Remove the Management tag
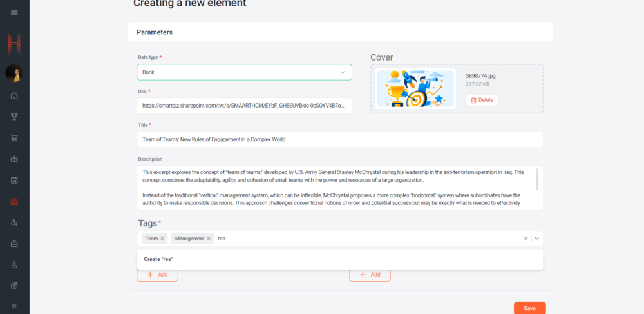644x314 pixels. (209, 239)
